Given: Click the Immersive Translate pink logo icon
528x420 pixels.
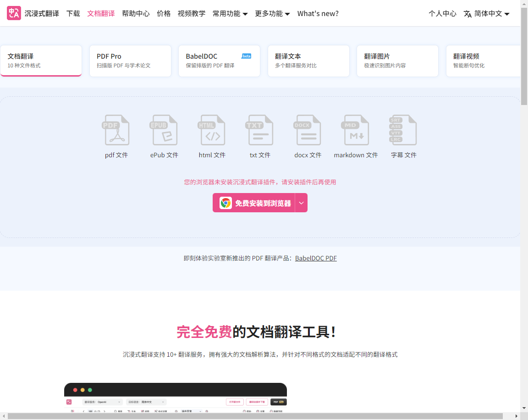Looking at the screenshot, I should [14, 13].
